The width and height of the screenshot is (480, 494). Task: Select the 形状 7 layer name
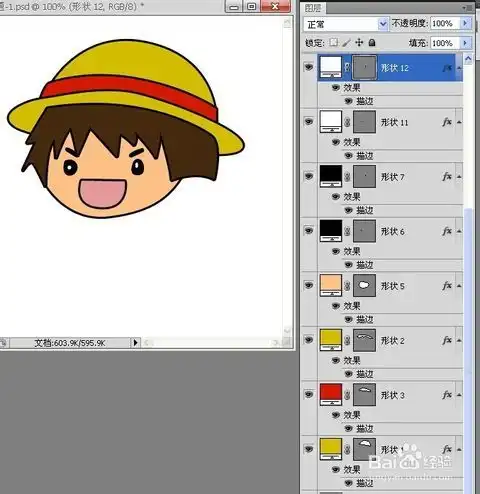tap(393, 177)
